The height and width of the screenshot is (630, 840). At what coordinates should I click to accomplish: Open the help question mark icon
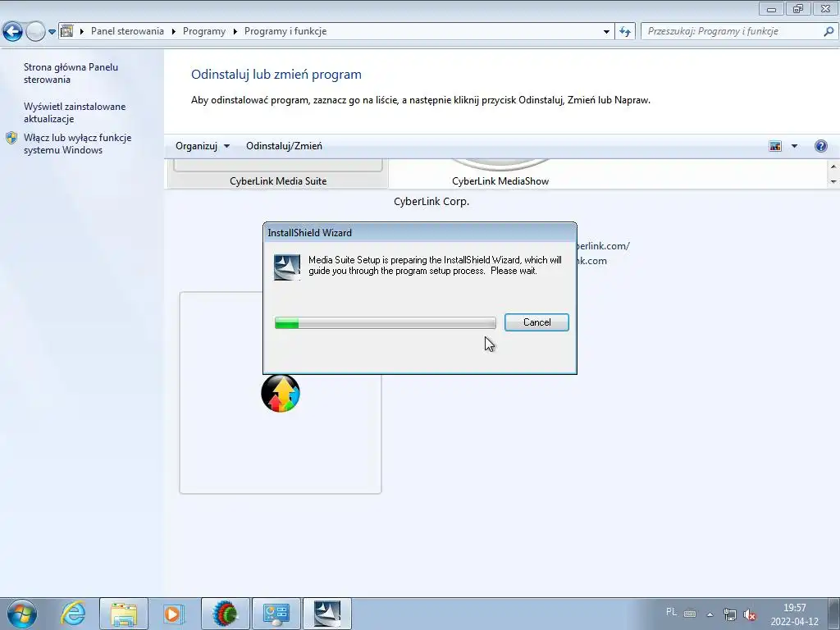pos(820,146)
